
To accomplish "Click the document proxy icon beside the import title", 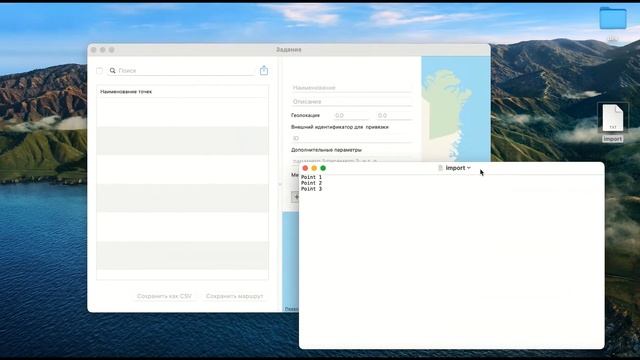I will pyautogui.click(x=440, y=168).
